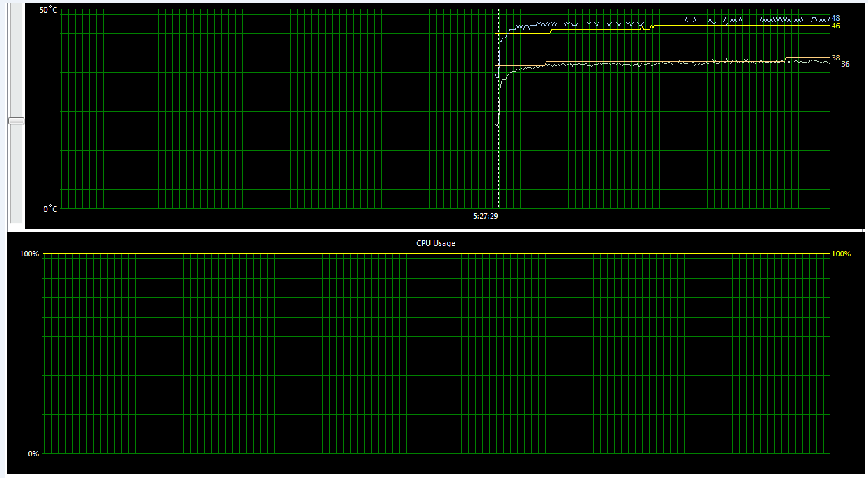Select the blue 48 temperature reading
This screenshot has height=478, width=868.
click(835, 18)
